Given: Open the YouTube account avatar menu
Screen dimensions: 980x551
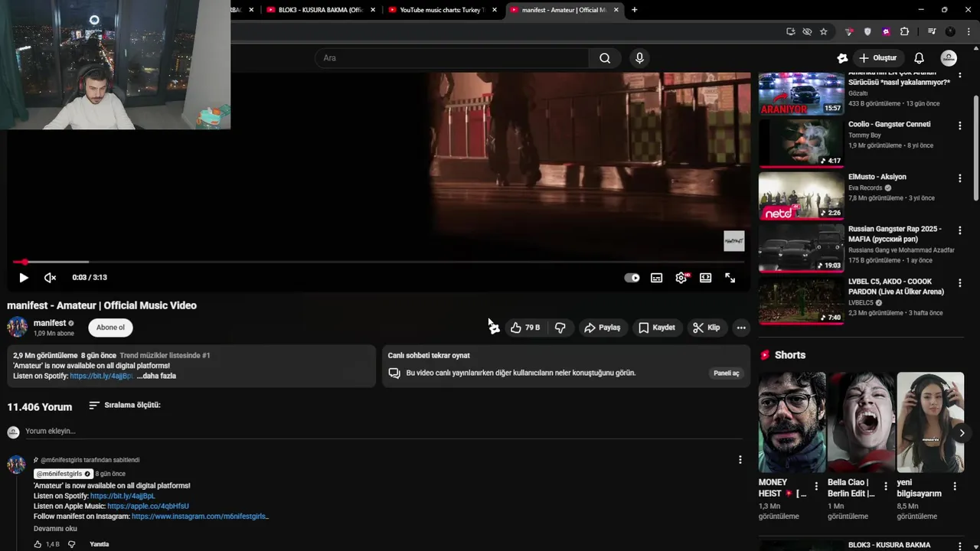Looking at the screenshot, I should tap(949, 58).
